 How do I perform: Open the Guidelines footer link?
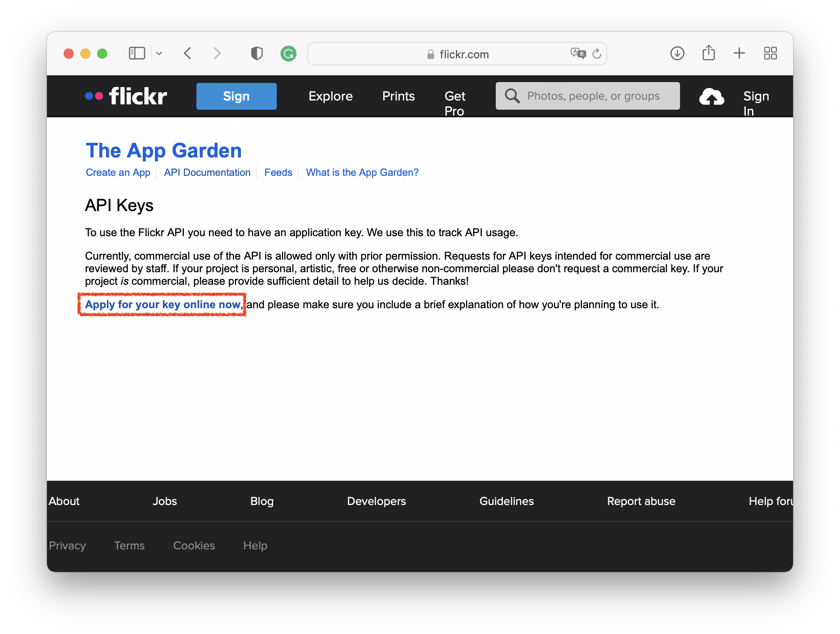[507, 501]
